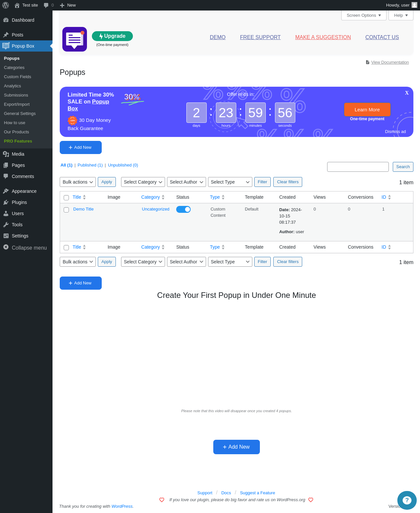Screen dimensions: 420x513
Task: Expand the Screen Options panel
Action: point(364,15)
